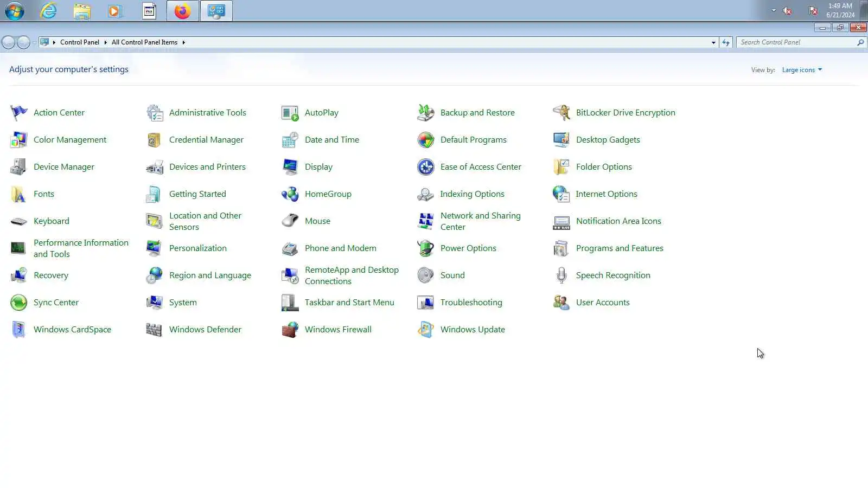
Task: Click the Color Management icon
Action: pos(19,140)
